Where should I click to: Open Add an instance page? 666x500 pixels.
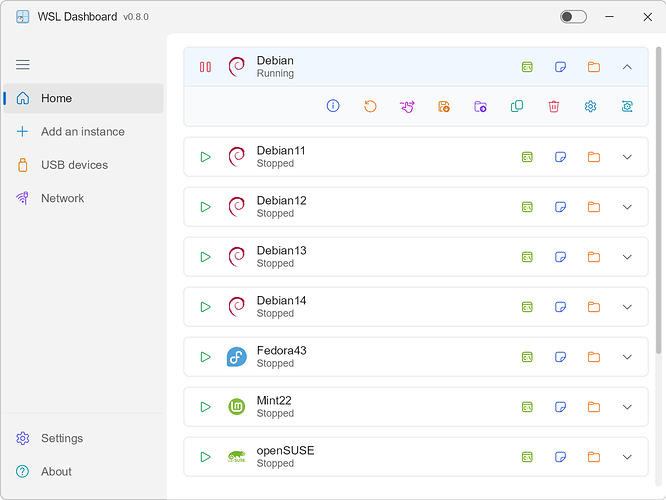click(83, 132)
